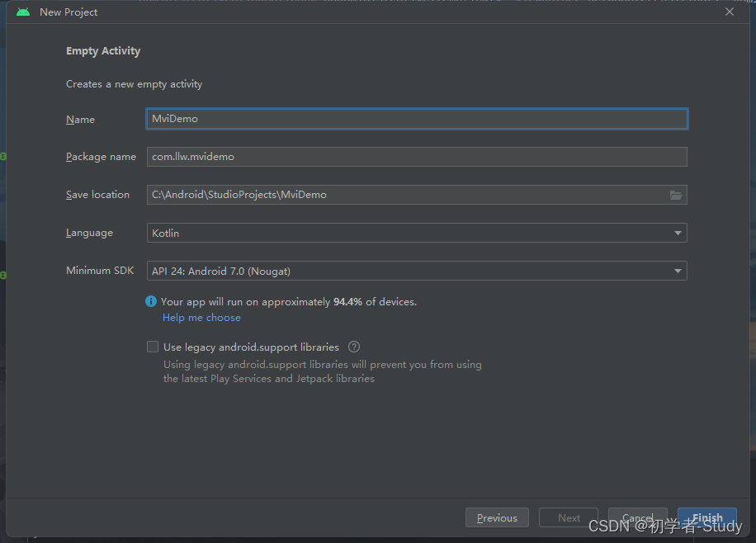756x543 pixels.
Task: Click the Package name field
Action: pyautogui.click(x=417, y=157)
